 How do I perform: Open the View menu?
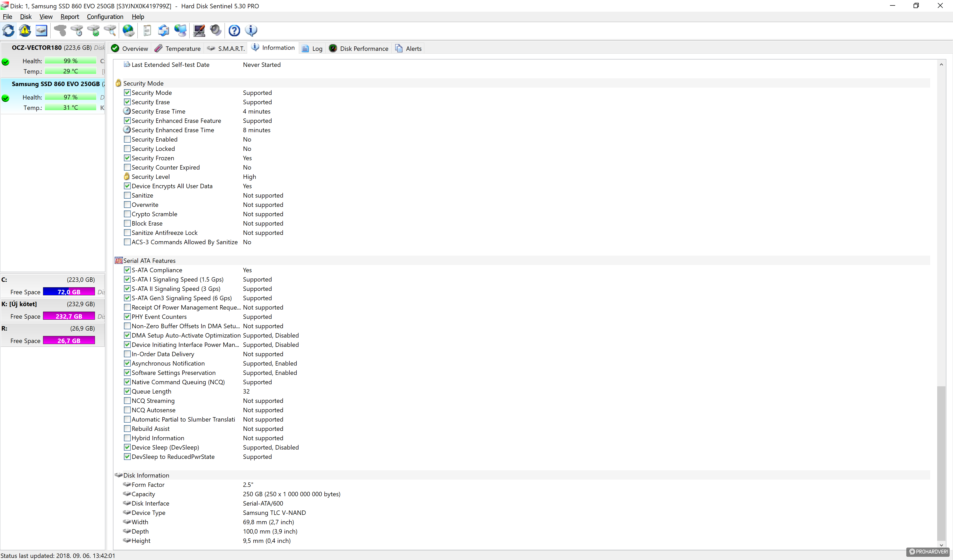pyautogui.click(x=46, y=17)
